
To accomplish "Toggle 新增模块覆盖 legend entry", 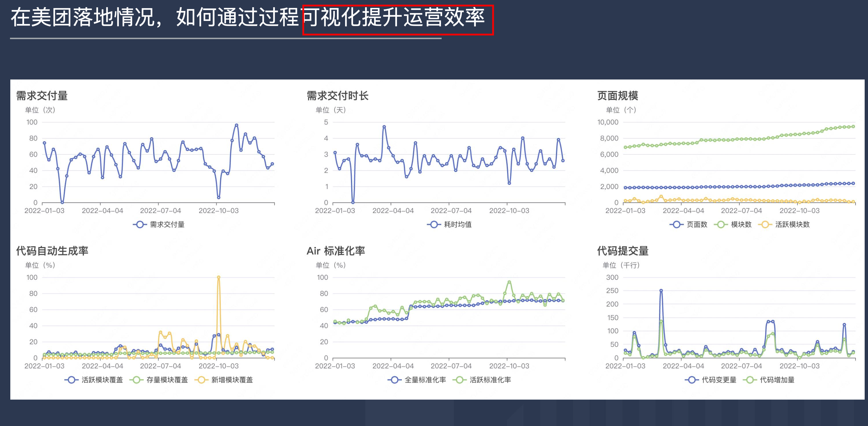I will coord(224,380).
